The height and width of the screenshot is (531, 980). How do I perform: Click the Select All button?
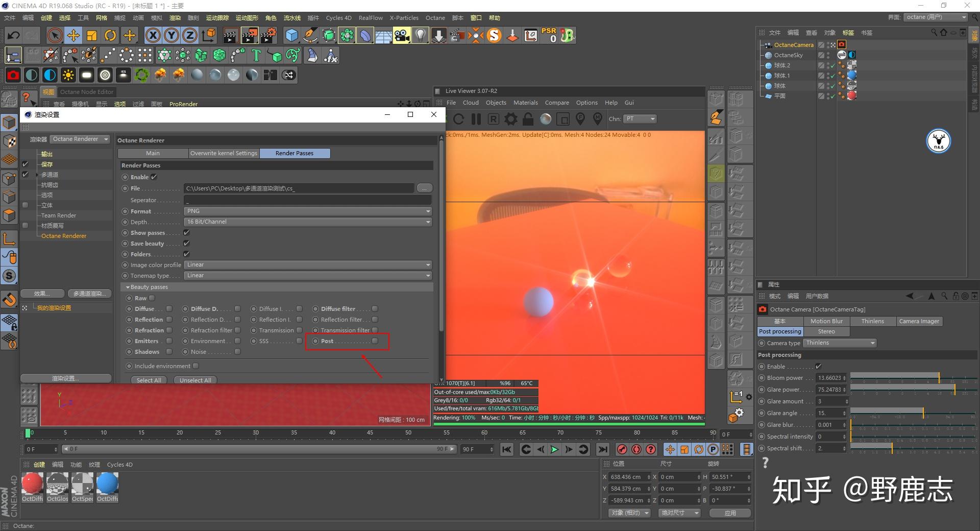click(x=149, y=380)
